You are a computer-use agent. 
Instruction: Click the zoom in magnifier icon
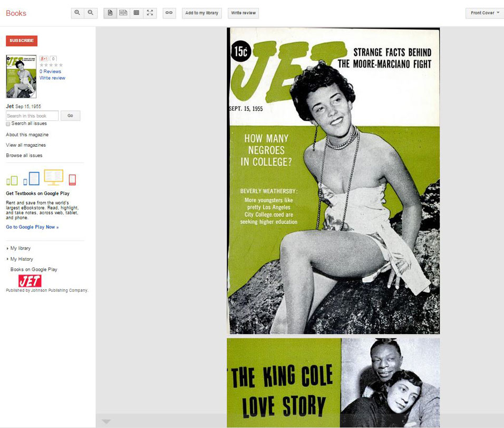pyautogui.click(x=78, y=13)
